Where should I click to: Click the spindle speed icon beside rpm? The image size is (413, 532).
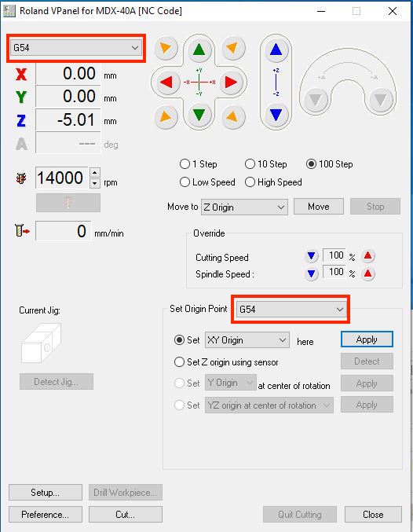[x=21, y=178]
